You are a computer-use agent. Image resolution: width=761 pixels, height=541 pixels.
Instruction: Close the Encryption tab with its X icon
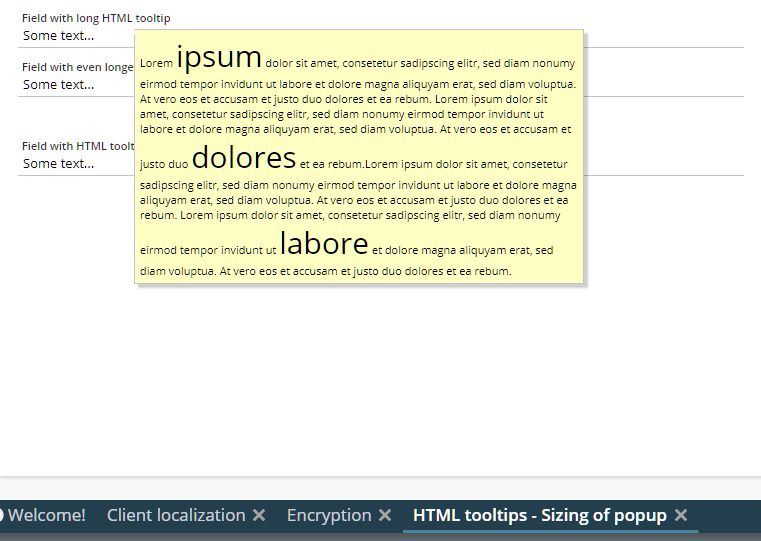[x=385, y=515]
